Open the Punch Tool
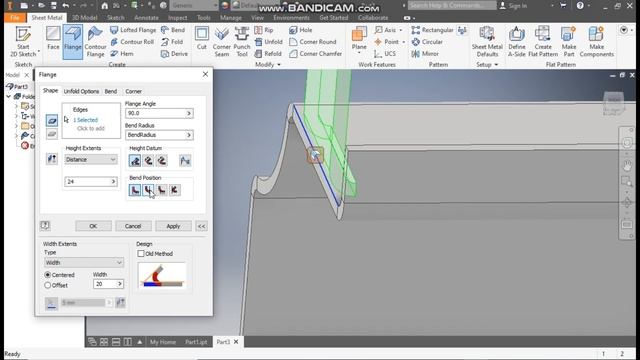The image size is (640, 360). 242,41
